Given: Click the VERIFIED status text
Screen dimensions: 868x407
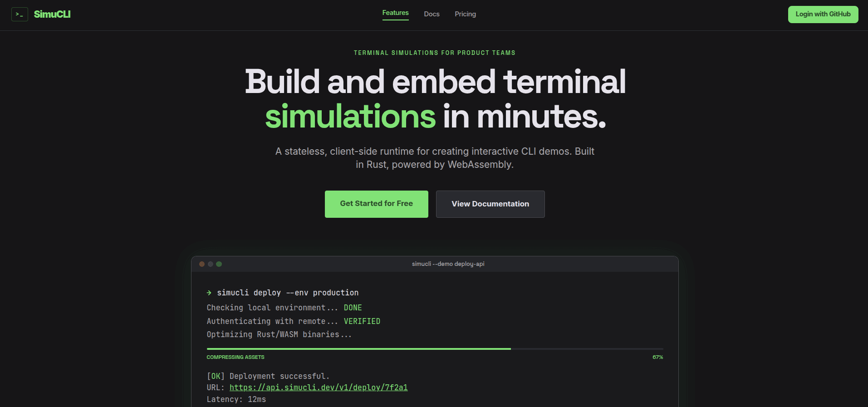Looking at the screenshot, I should [x=362, y=321].
